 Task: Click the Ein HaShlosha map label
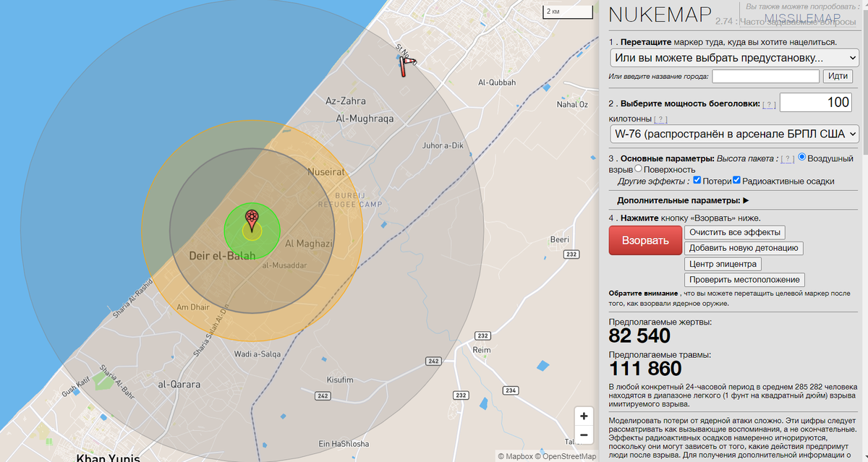point(344,443)
